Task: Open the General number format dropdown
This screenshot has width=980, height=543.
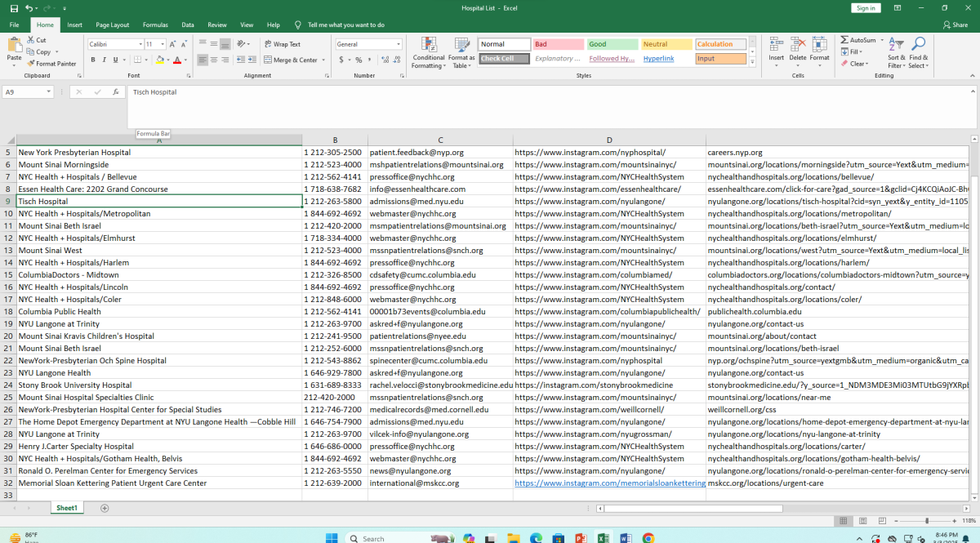Action: point(399,44)
